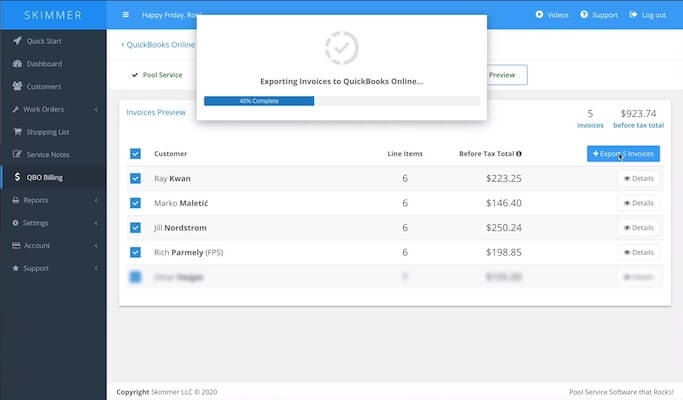This screenshot has width=683, height=400.
Task: Click the Customers people icon
Action: [x=17, y=86]
